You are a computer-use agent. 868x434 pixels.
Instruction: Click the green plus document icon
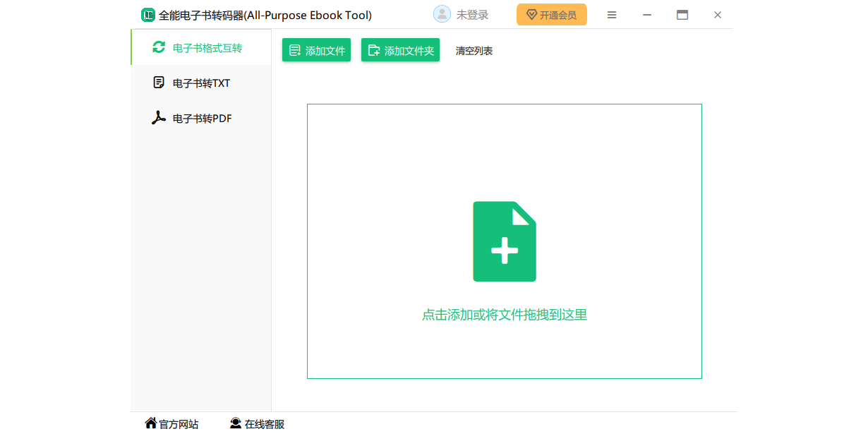(504, 241)
